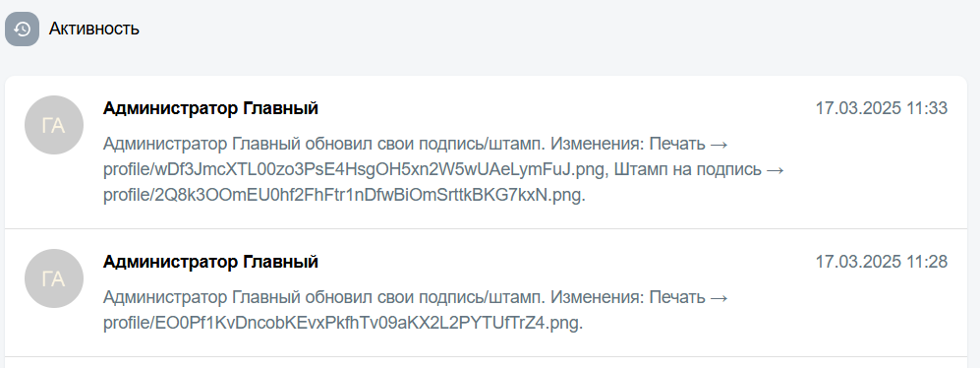980x368 pixels.
Task: Select the "Активность" section heading
Action: point(94,29)
